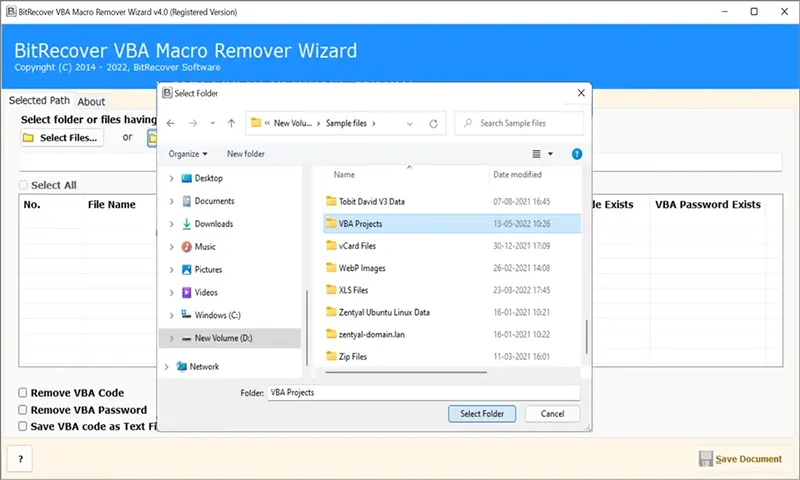Screen dimensions: 800x480
Task: Confirm with the Select Folder button
Action: point(482,414)
